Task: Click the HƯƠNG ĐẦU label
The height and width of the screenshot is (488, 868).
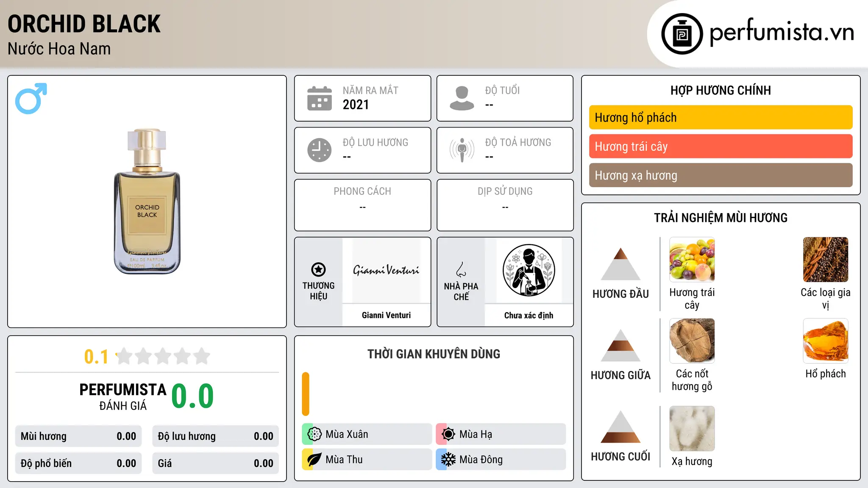Action: (x=620, y=294)
